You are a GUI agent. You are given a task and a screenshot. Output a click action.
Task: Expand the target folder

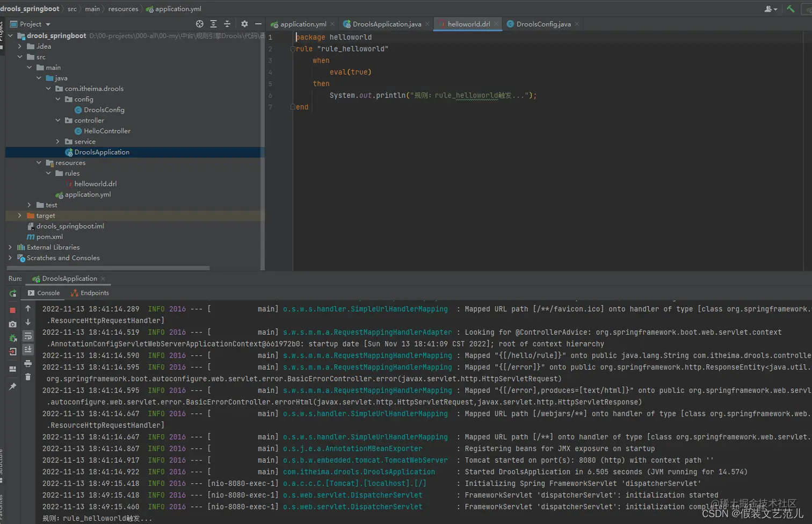click(x=20, y=216)
